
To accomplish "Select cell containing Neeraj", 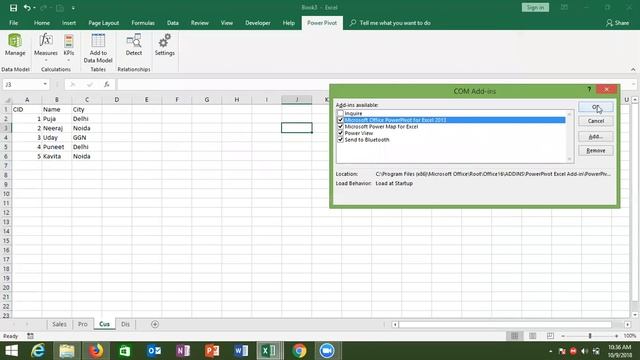I will 57,128.
